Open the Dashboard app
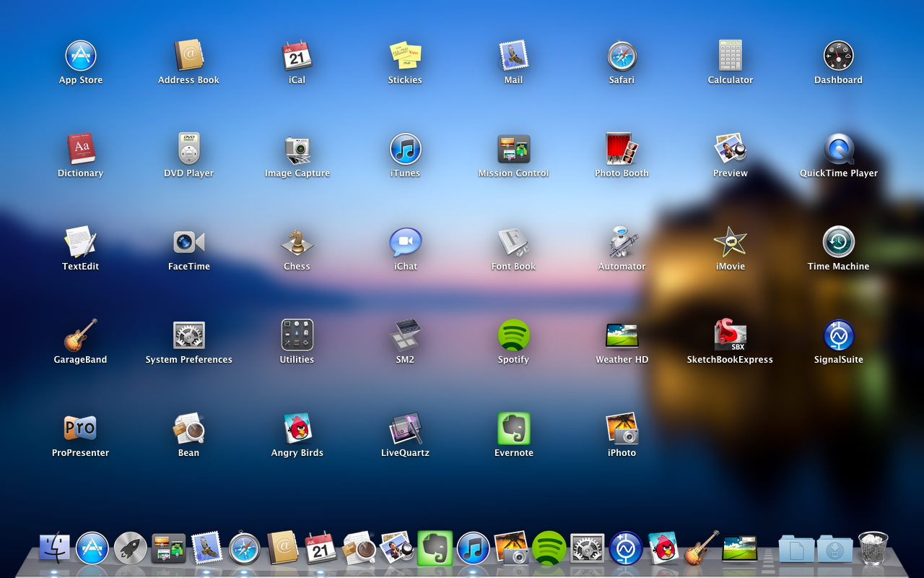Viewport: 924px width, 578px height. pyautogui.click(x=838, y=56)
